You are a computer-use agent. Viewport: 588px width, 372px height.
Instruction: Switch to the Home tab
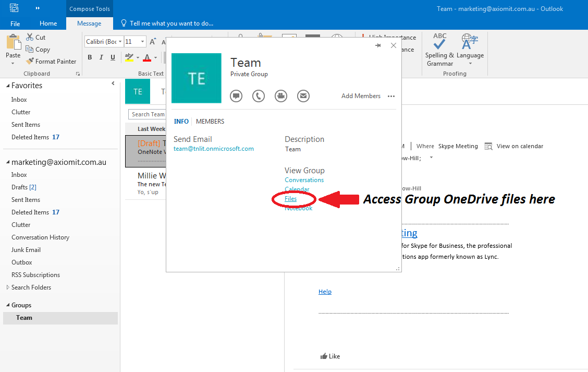(48, 23)
